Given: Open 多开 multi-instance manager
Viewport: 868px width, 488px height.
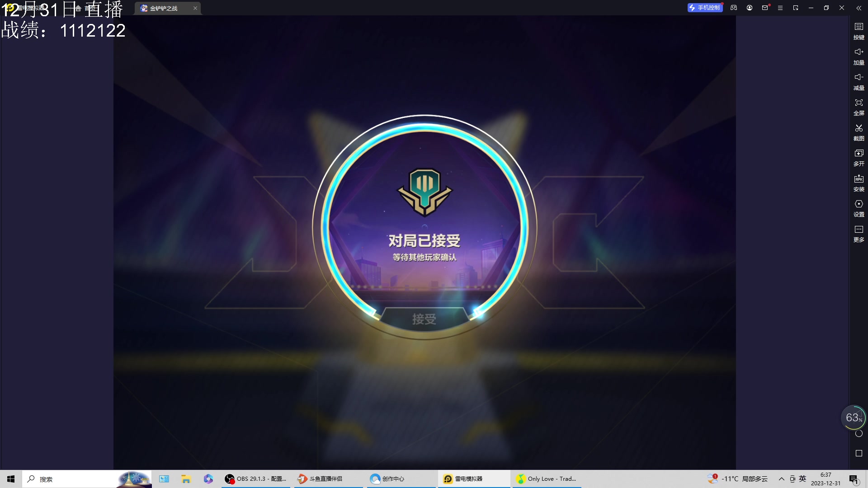Looking at the screenshot, I should coord(859,157).
